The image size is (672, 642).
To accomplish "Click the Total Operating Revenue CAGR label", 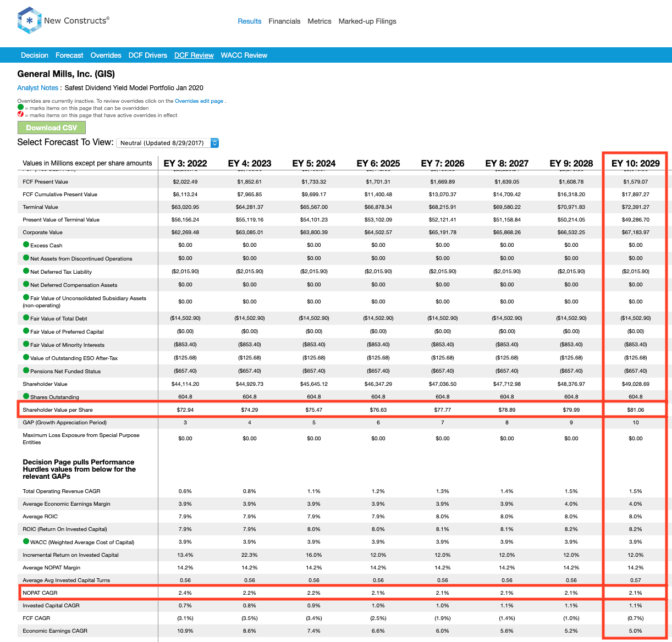I will 62,491.
